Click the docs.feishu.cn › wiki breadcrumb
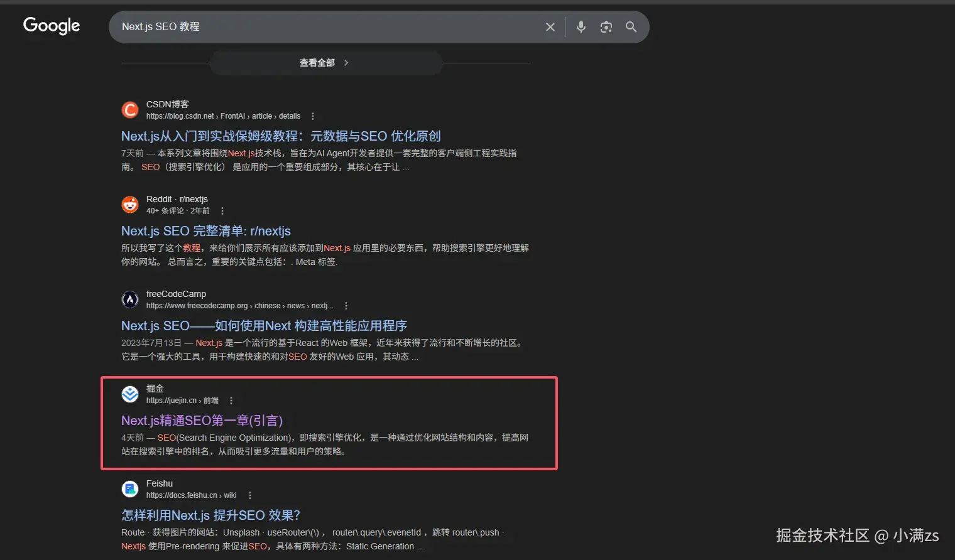 (x=192, y=495)
